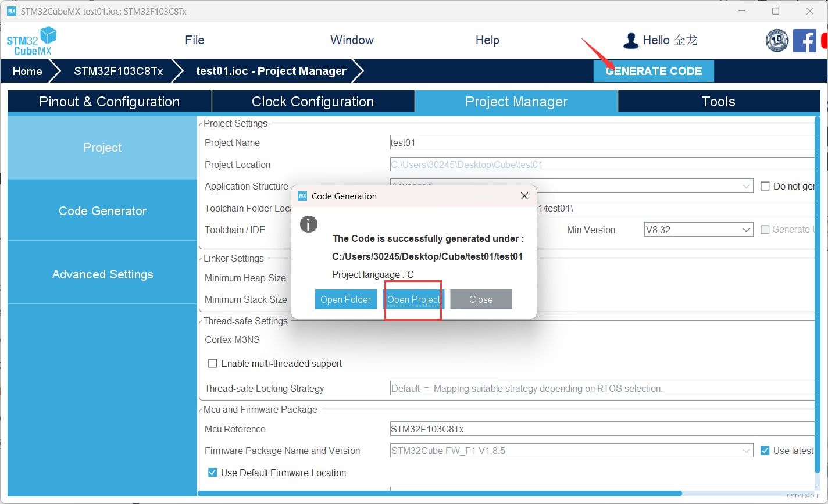Click the user profile icon
828x504 pixels.
[631, 40]
